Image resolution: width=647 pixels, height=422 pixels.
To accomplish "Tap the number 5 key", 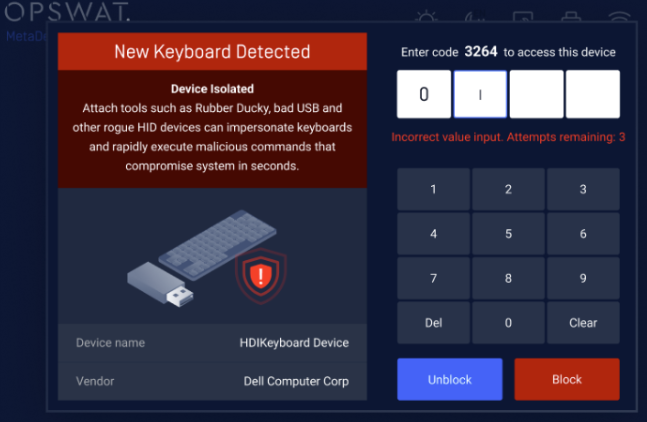I will pos(508,234).
